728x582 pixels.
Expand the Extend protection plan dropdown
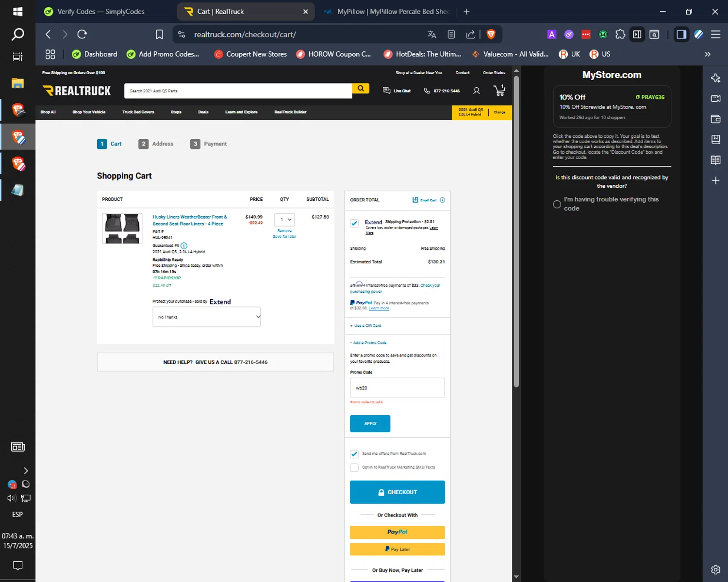pyautogui.click(x=207, y=317)
